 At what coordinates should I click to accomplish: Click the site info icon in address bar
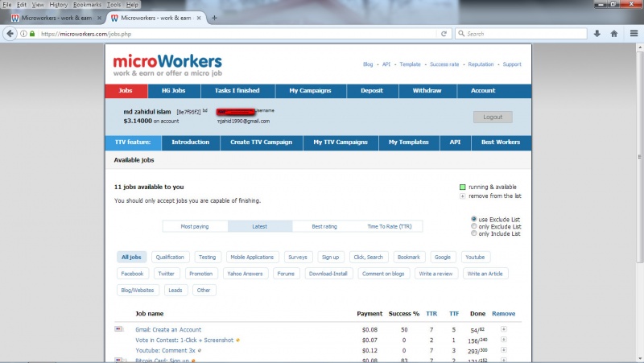(24, 34)
